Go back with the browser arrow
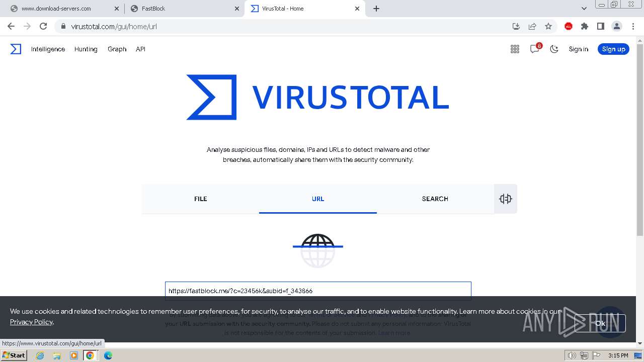This screenshot has height=362, width=644. click(11, 26)
